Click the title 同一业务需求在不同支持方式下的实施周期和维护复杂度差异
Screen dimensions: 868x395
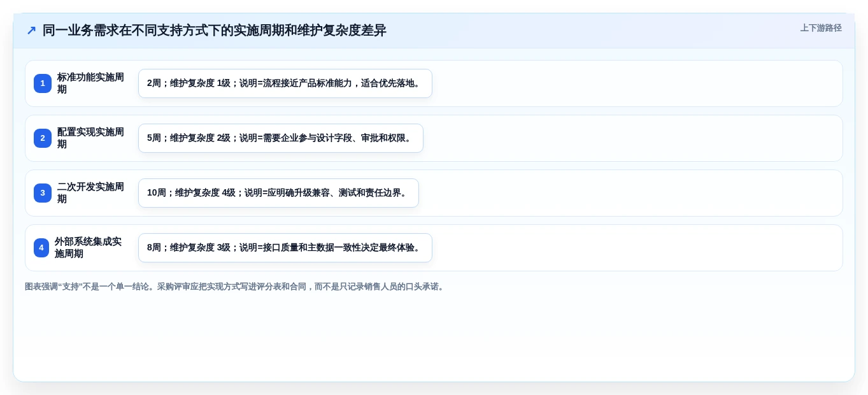(214, 31)
